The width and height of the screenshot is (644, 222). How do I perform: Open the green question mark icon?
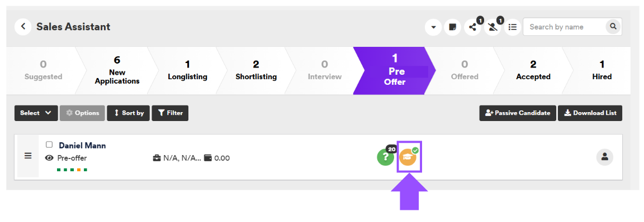click(385, 157)
